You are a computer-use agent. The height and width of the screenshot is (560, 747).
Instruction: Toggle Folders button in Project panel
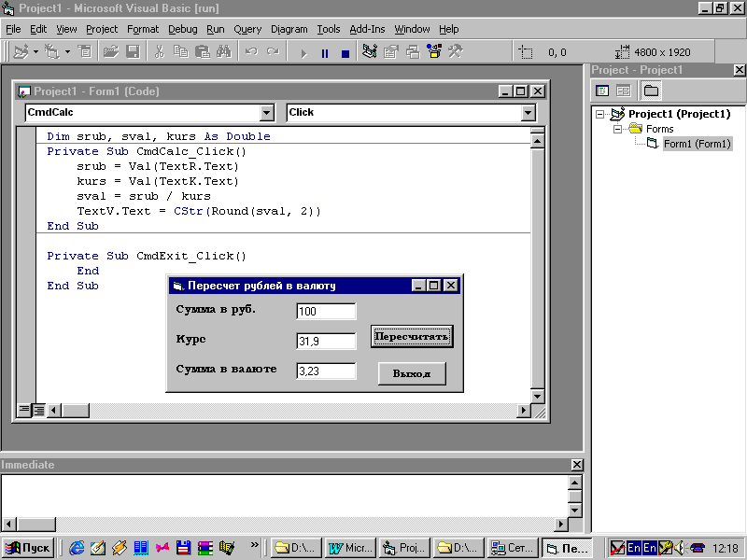point(651,91)
